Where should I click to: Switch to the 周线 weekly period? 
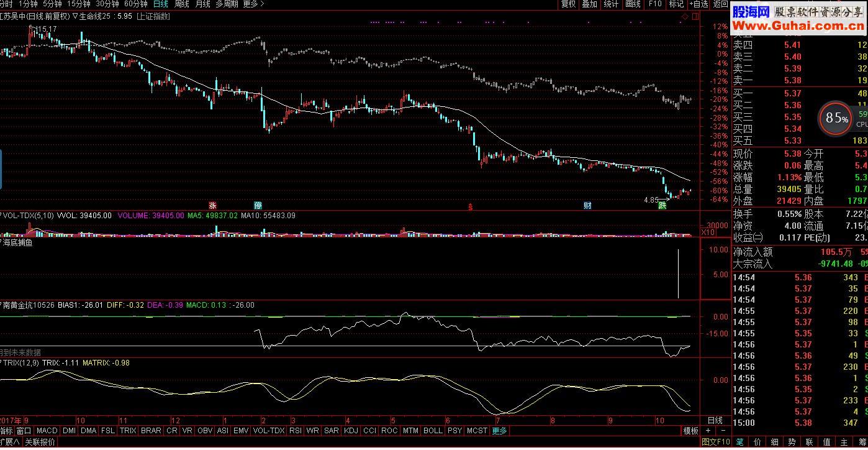(x=182, y=4)
